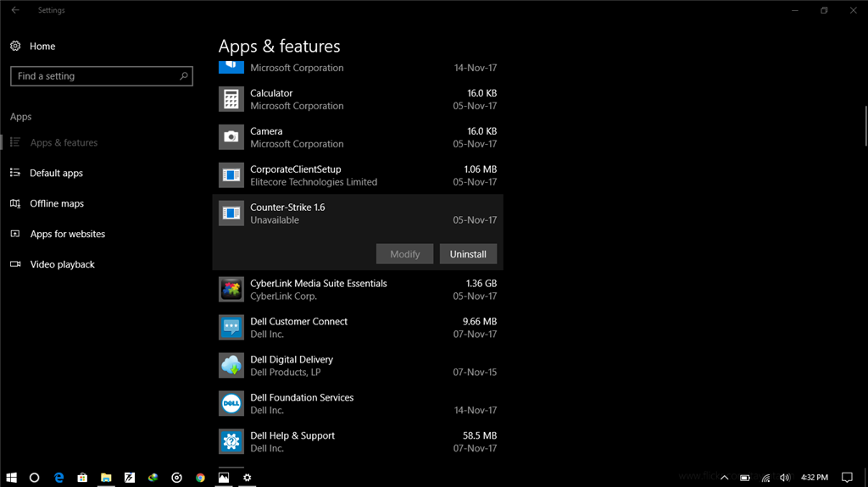Go back with the Settings back arrow
This screenshot has height=487, width=868.
[x=15, y=10]
